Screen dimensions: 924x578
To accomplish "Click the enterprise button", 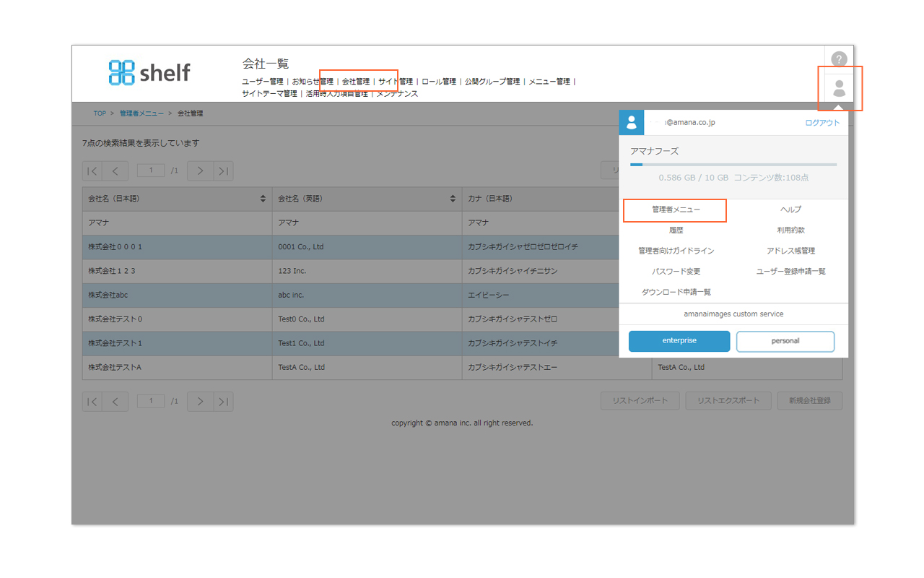I will coord(679,341).
